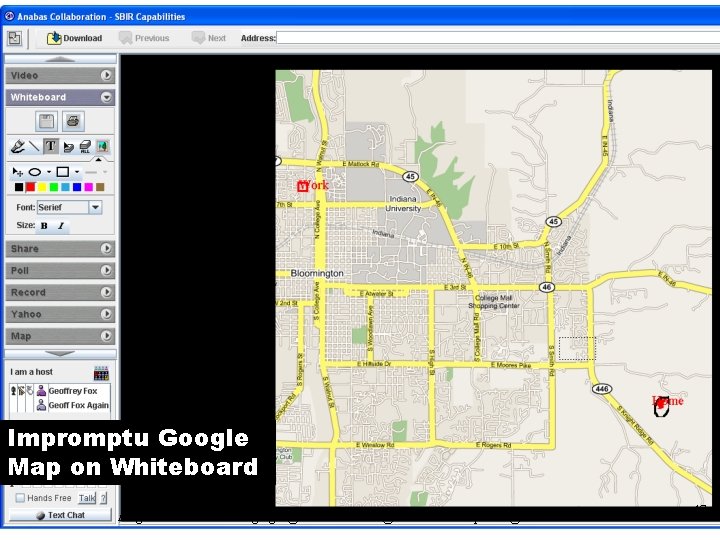Screen dimensions: 720x540
Task: Open the rectangle style dropdown arrow
Action: click(x=77, y=172)
